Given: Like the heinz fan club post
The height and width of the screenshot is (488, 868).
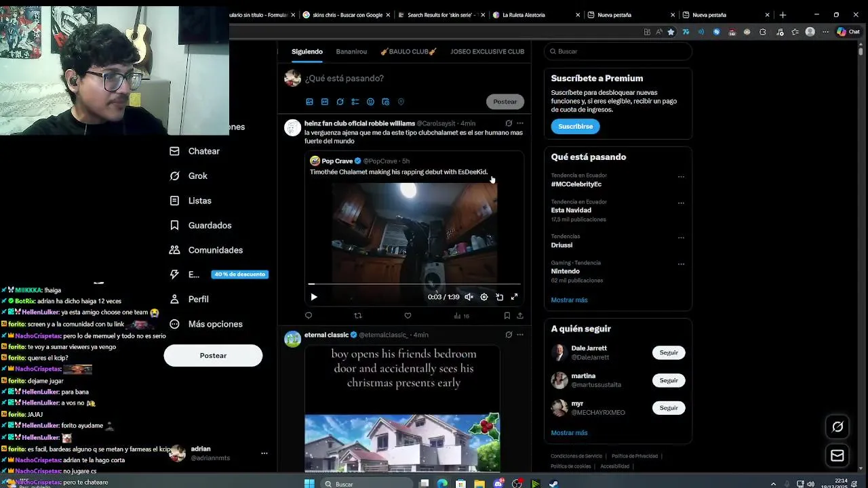Looking at the screenshot, I should coord(408,315).
